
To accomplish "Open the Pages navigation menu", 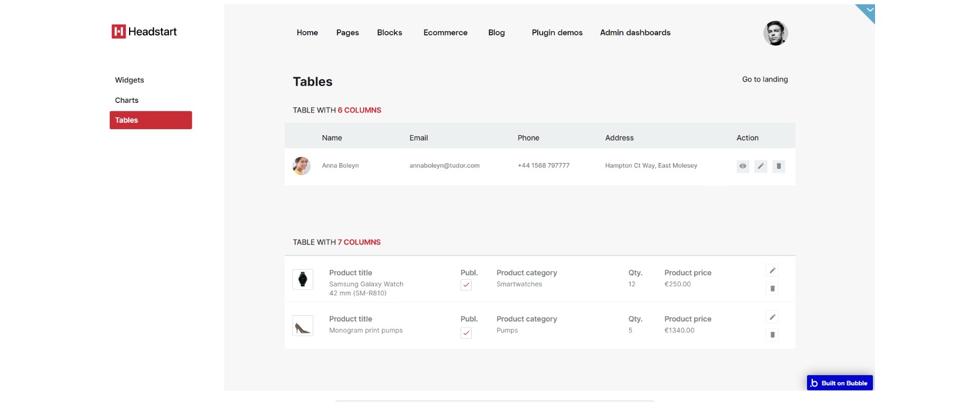I will (x=348, y=33).
